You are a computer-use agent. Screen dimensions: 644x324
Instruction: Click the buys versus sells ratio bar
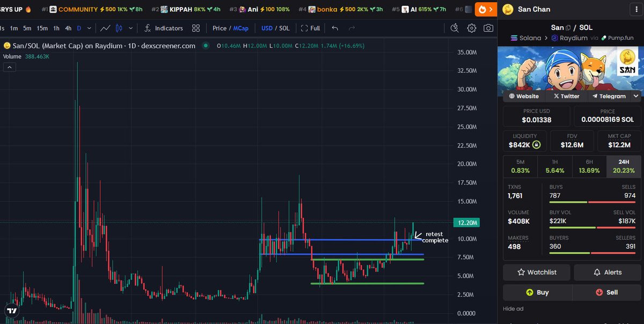[592, 202]
